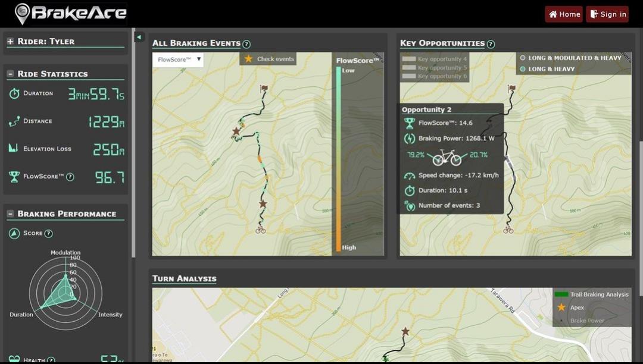
Task: Click the Score help question mark
Action: [x=49, y=234]
